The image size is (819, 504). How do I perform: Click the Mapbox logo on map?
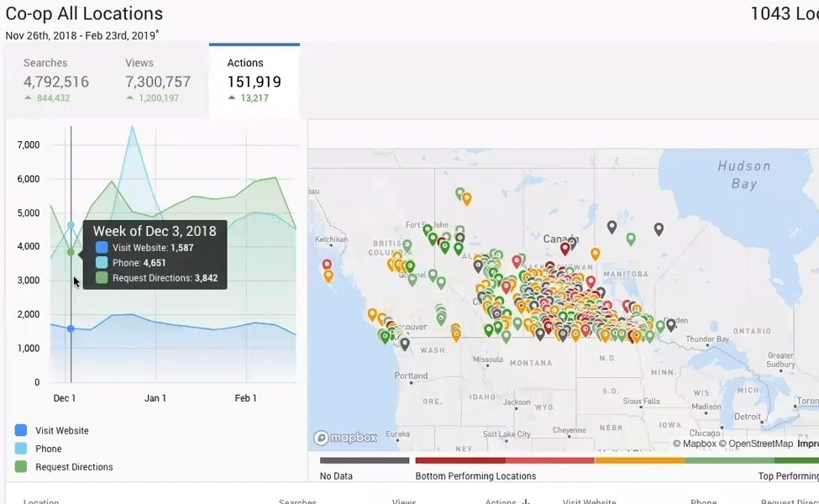[x=345, y=438]
